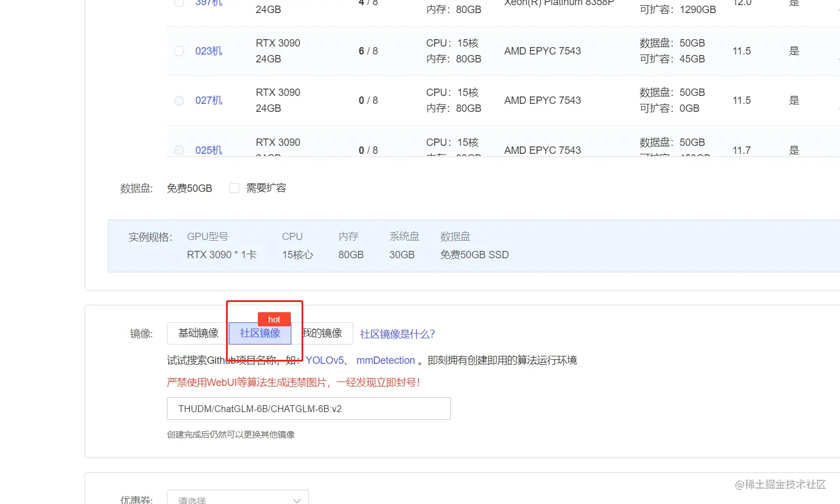Image resolution: width=840 pixels, height=504 pixels.
Task: Enable the 需要扩容 disk expansion checkbox
Action: (x=235, y=188)
